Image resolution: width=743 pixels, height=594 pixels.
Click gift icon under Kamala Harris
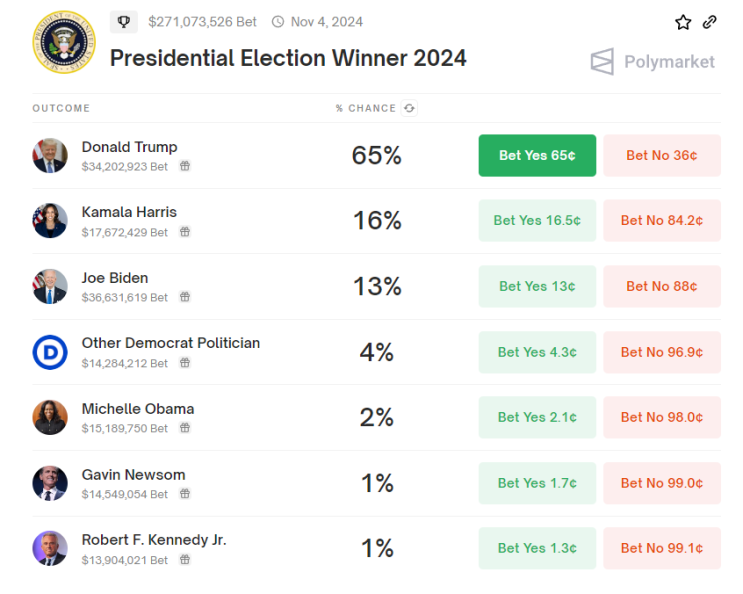[185, 232]
